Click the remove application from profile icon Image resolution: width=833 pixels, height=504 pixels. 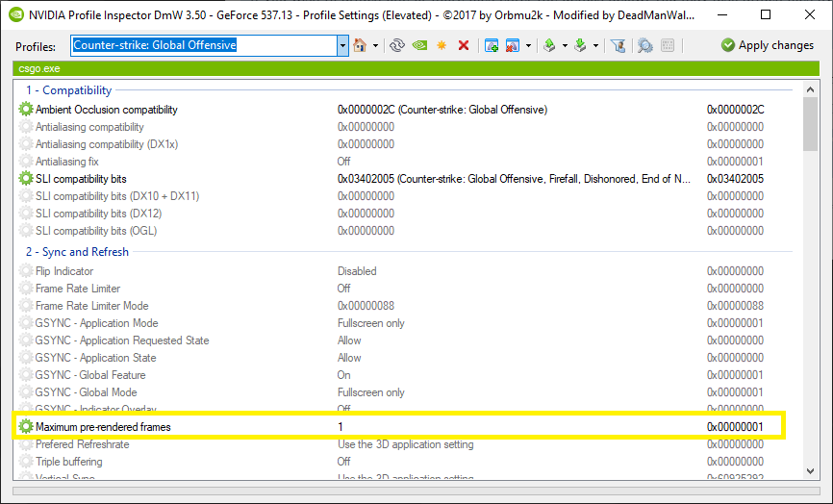(x=513, y=45)
